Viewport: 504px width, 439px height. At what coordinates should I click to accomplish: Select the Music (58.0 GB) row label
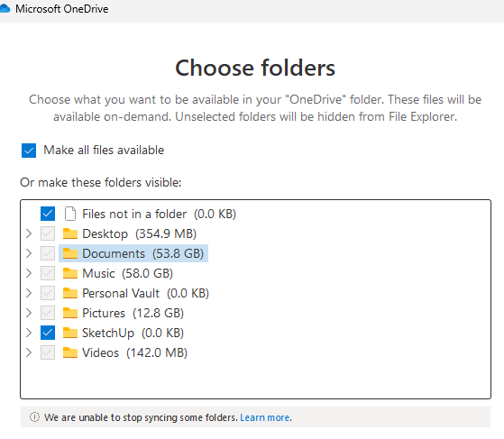[x=128, y=273]
